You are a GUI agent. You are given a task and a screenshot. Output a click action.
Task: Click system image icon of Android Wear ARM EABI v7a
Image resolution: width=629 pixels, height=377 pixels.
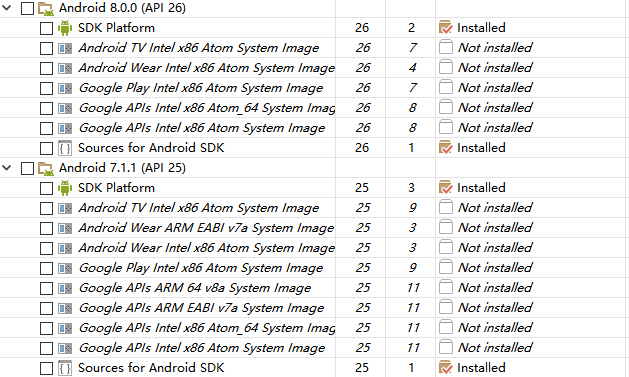click(65, 228)
